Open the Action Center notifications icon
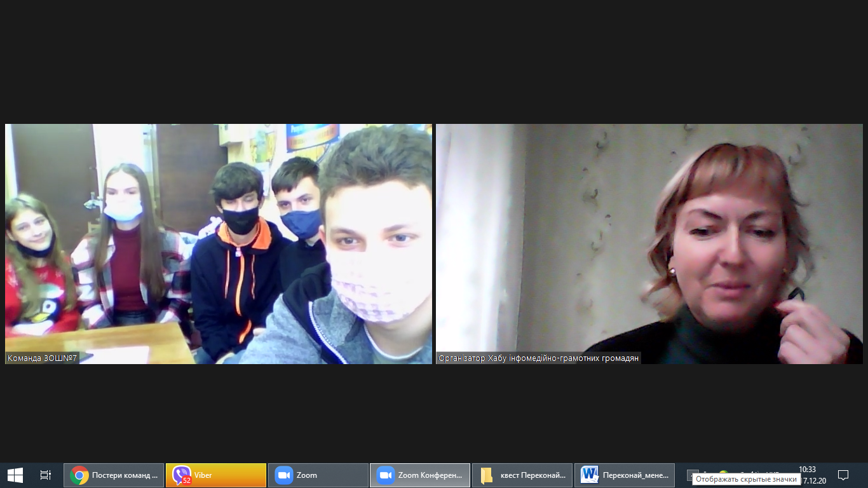 843,475
